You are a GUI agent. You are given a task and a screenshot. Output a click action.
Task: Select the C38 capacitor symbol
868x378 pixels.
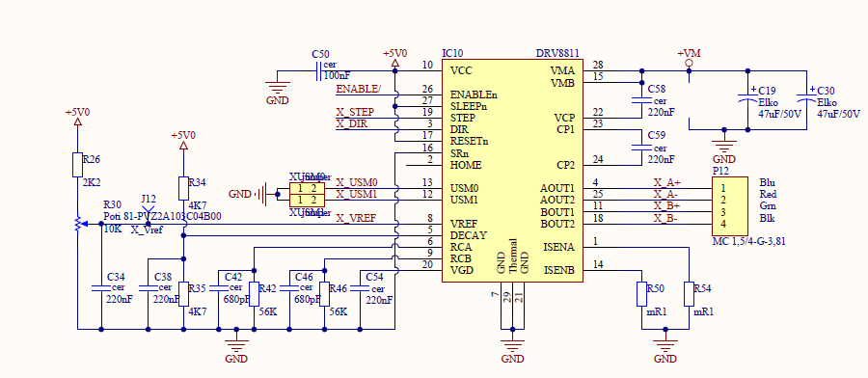point(148,287)
